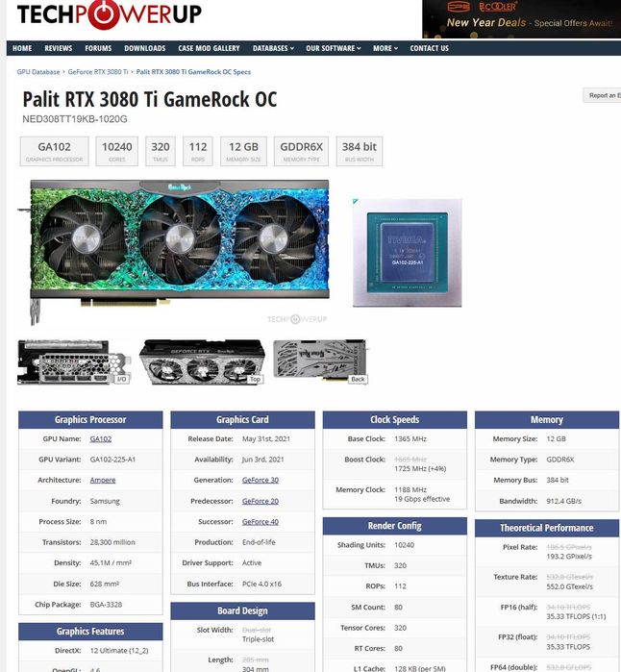Open the I/O view thumbnail

click(x=74, y=362)
